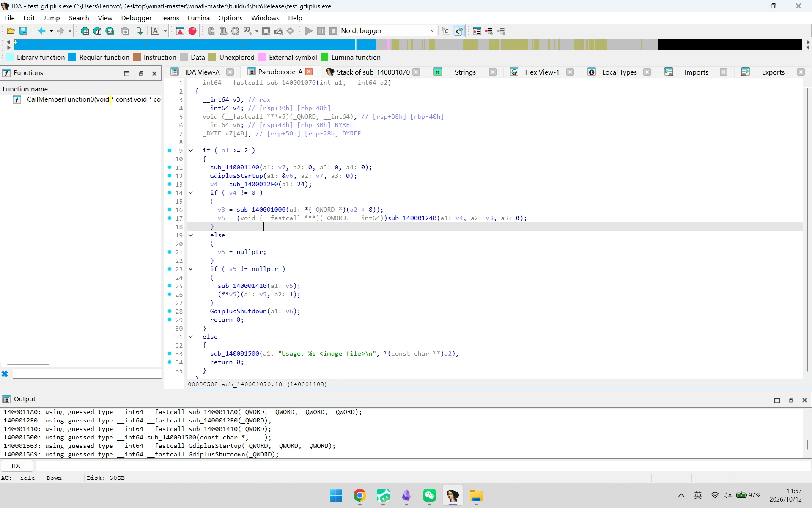Toggle breakpoint dot on line 28
The image size is (812, 508).
(170, 311)
